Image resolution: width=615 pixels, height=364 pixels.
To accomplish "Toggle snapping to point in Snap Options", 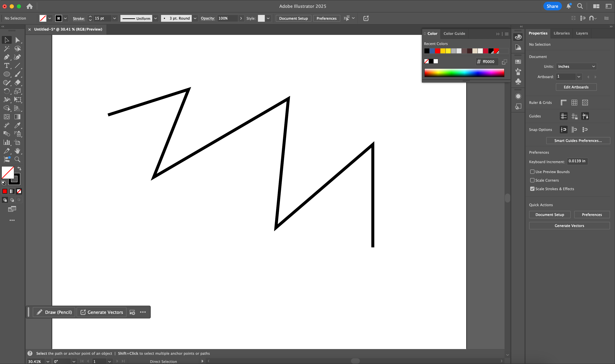I will 564,130.
